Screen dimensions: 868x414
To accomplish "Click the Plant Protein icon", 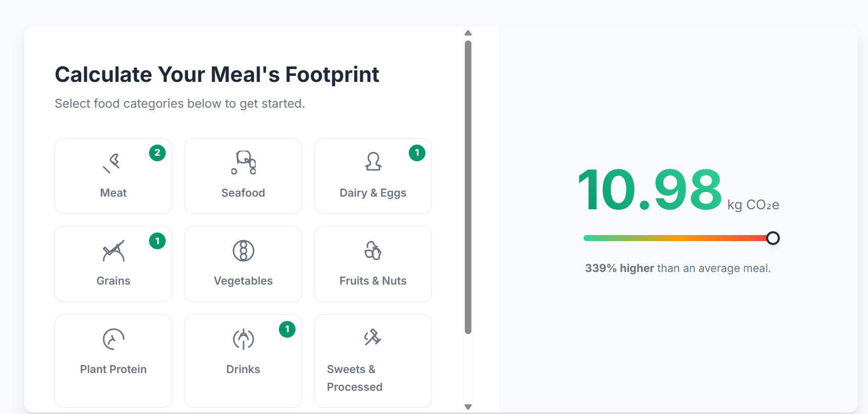I will tap(113, 339).
